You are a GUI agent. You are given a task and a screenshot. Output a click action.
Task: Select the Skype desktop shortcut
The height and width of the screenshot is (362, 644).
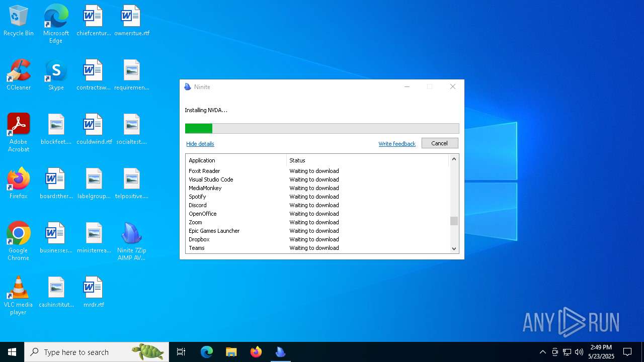(56, 75)
